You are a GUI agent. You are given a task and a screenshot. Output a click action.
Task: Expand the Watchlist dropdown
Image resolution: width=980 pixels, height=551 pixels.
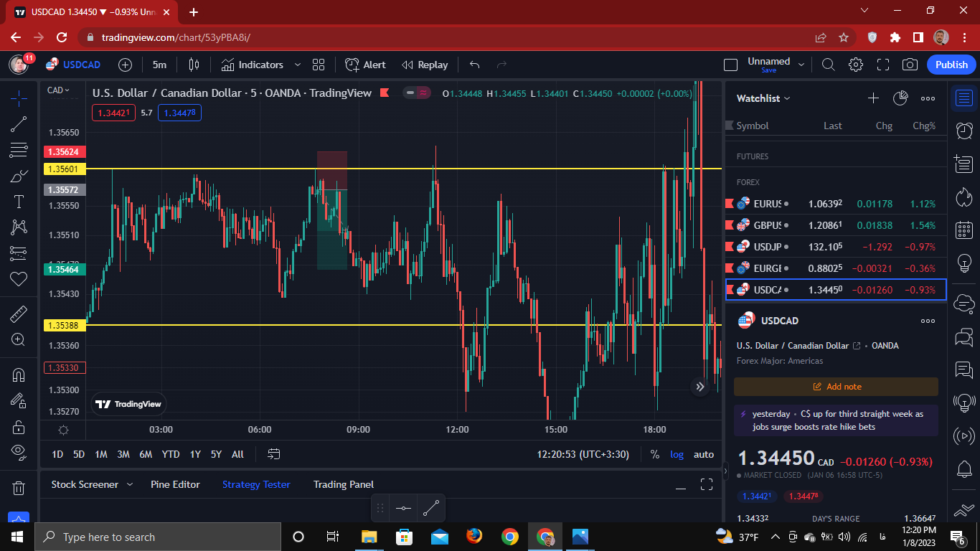tap(763, 98)
